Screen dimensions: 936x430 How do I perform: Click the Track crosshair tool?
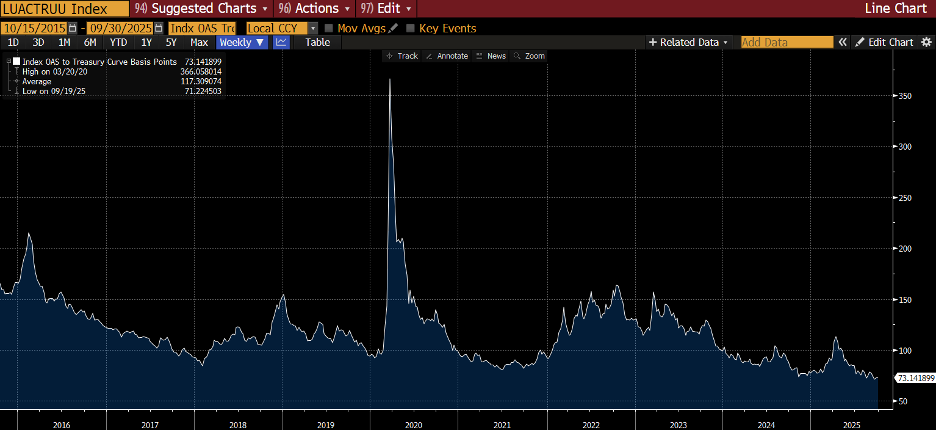402,56
